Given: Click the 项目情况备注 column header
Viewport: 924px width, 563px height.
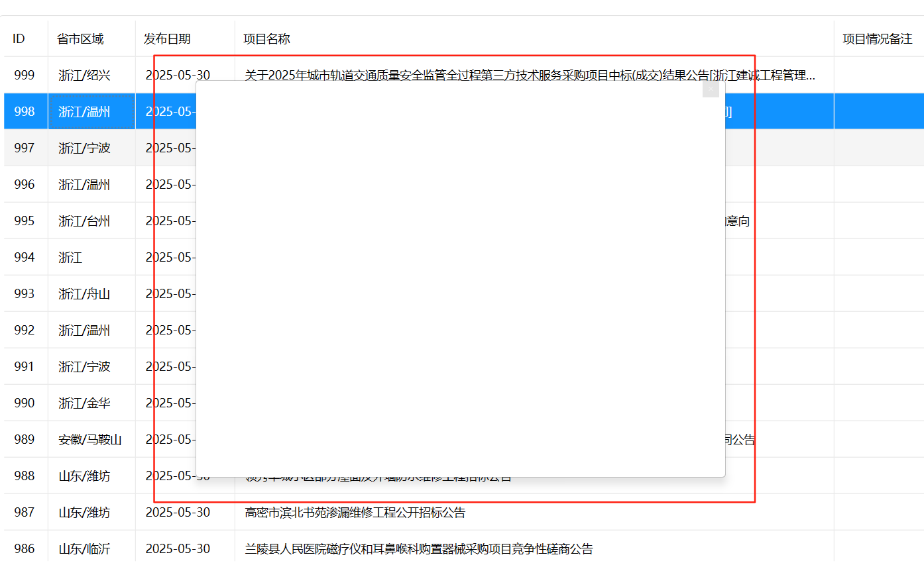Looking at the screenshot, I should (x=878, y=39).
